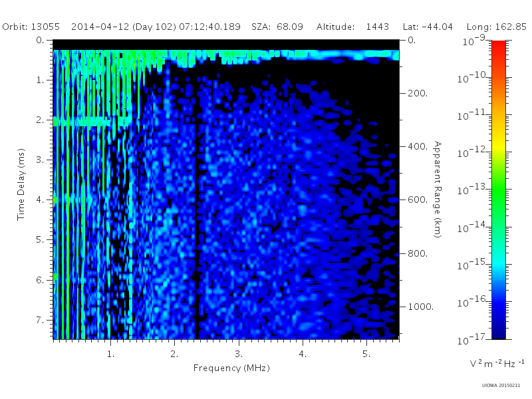Viewport: 532px width, 399px height.
Task: Click the '1000.' apparent range tick label
Action: [x=421, y=307]
